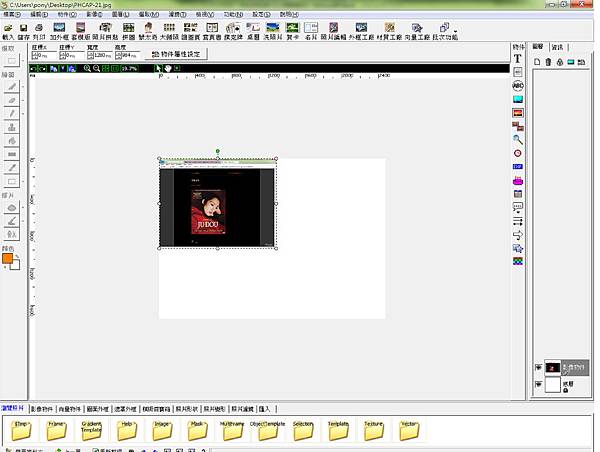
Task: Click the 列印 (Print) toolbar icon
Action: (39, 31)
